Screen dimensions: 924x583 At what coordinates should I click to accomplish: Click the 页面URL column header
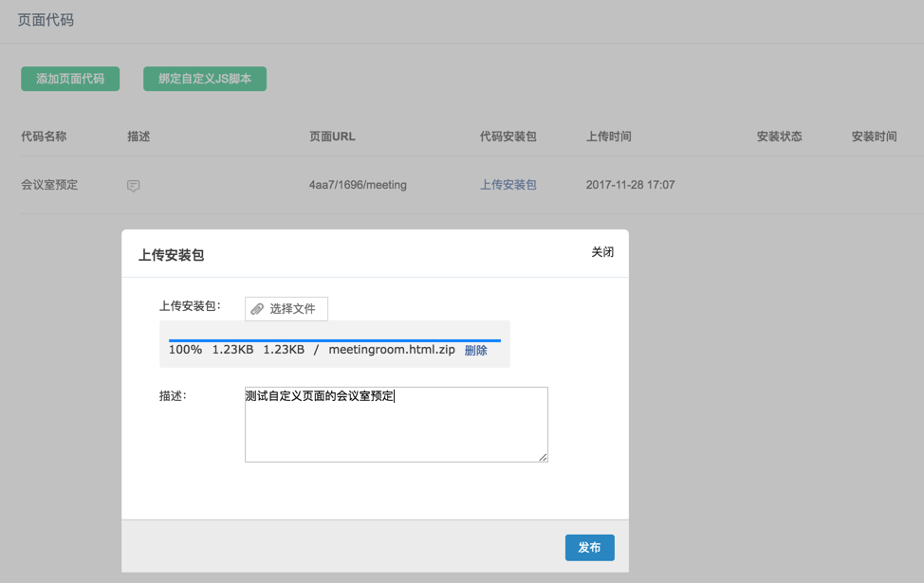pyautogui.click(x=332, y=137)
